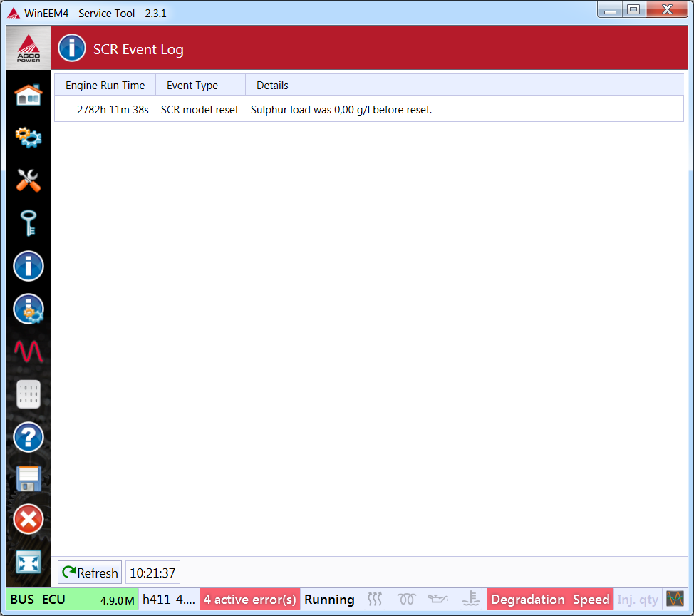Click the Degradation status indicator
The image size is (694, 616).
[x=527, y=600]
